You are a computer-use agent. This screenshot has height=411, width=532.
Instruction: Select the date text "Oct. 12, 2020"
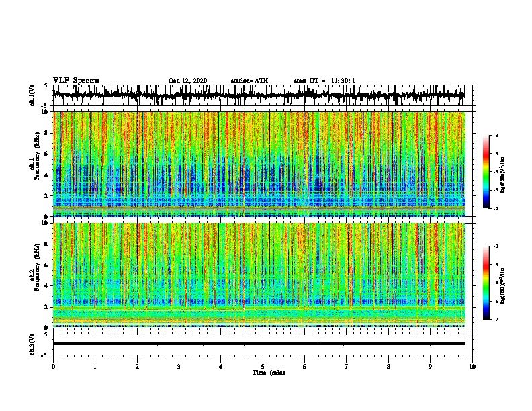coord(187,81)
